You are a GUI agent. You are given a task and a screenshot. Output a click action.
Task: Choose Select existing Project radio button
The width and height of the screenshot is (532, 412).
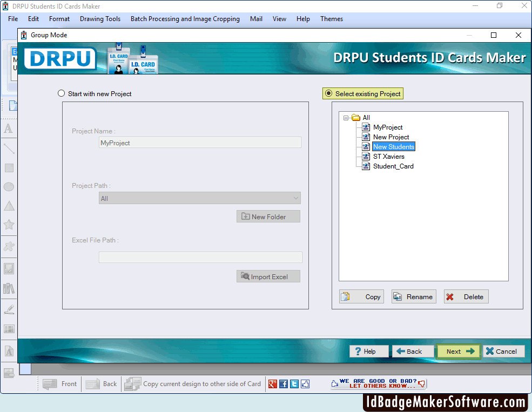pos(329,93)
